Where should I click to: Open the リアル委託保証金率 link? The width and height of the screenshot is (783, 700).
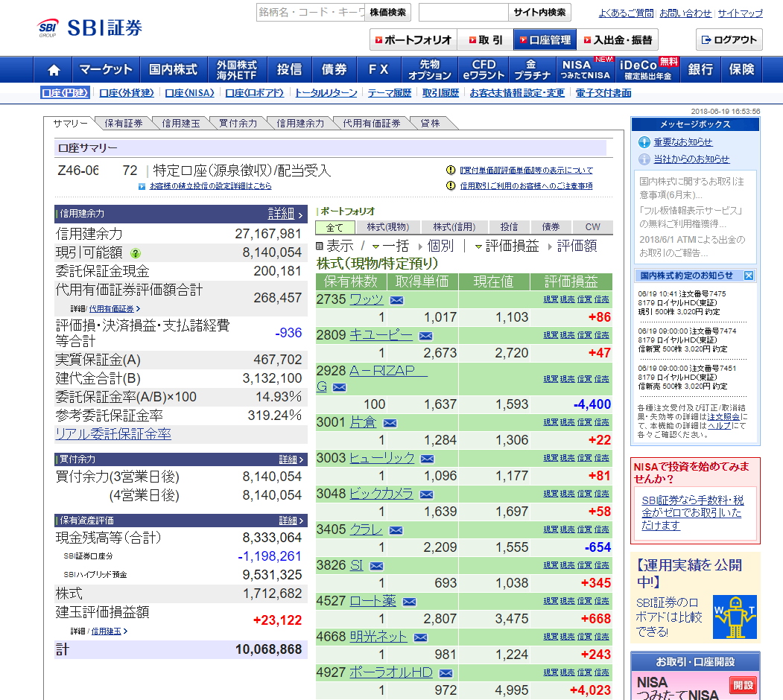coord(113,433)
